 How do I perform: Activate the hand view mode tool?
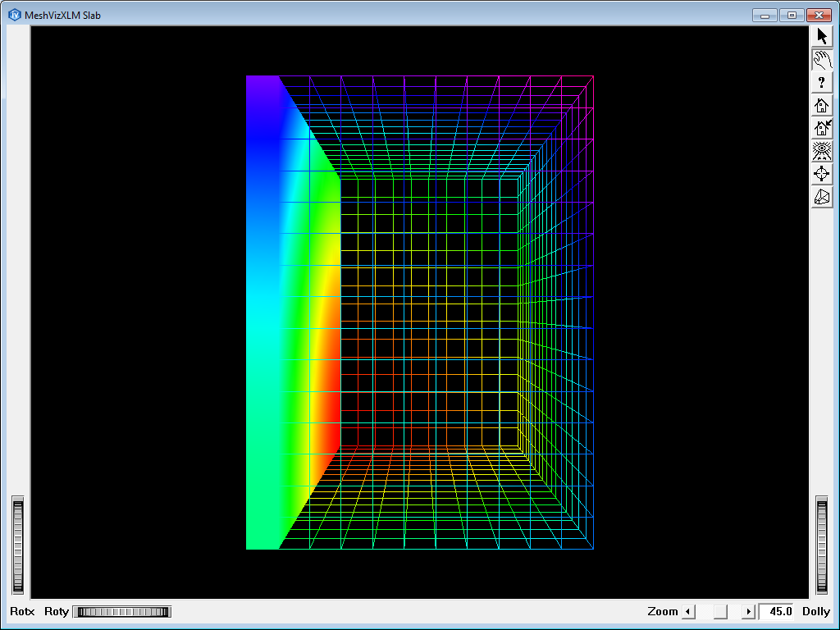pos(822,59)
